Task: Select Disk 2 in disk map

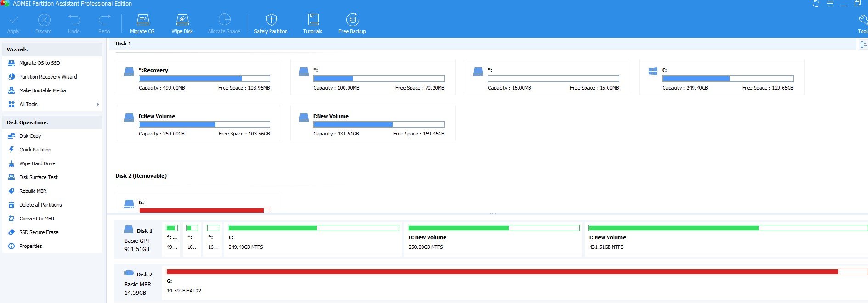Action: tap(138, 283)
